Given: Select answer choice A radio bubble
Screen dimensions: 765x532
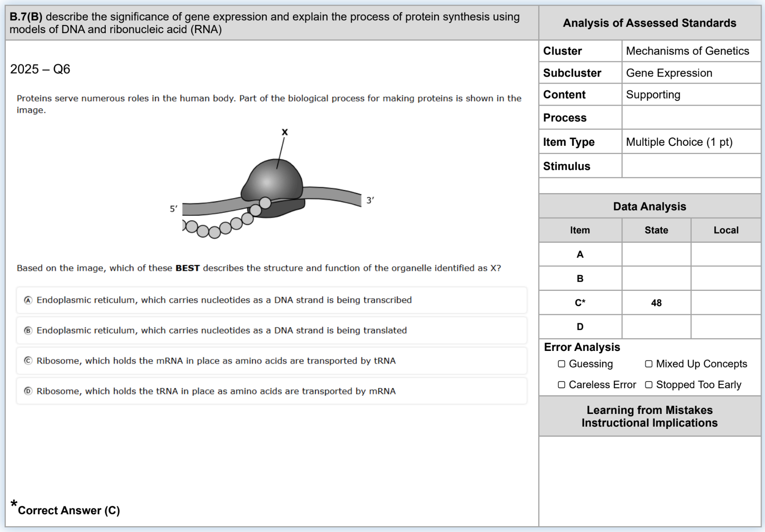Looking at the screenshot, I should (28, 300).
